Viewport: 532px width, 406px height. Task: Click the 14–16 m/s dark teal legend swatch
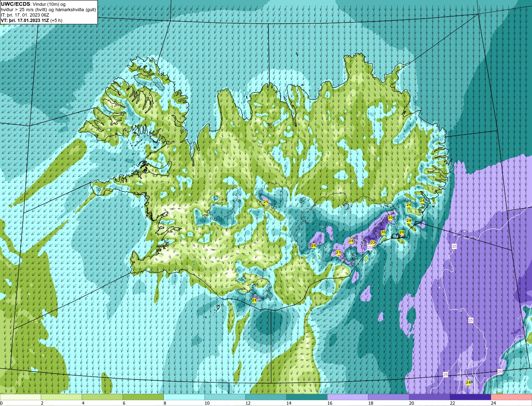point(307,397)
